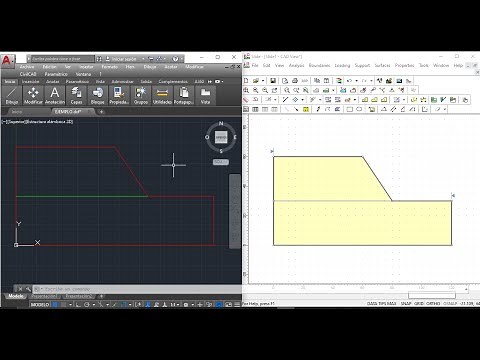Toggle grid display in AutoCAD status bar
Image resolution: width=480 pixels, height=360 pixels.
[55, 304]
